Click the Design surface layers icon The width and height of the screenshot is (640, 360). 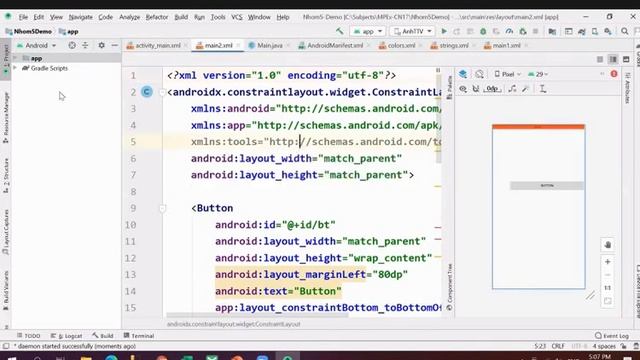tap(463, 74)
